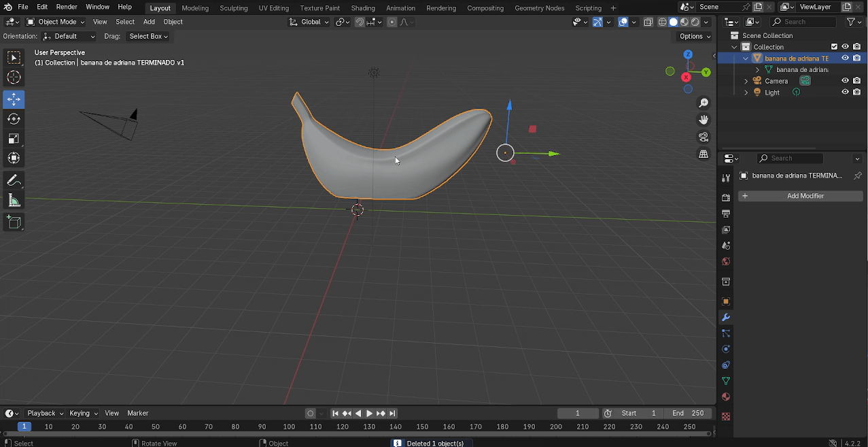Image resolution: width=868 pixels, height=447 pixels.
Task: Open the Scene properties tab
Action: tap(726, 246)
